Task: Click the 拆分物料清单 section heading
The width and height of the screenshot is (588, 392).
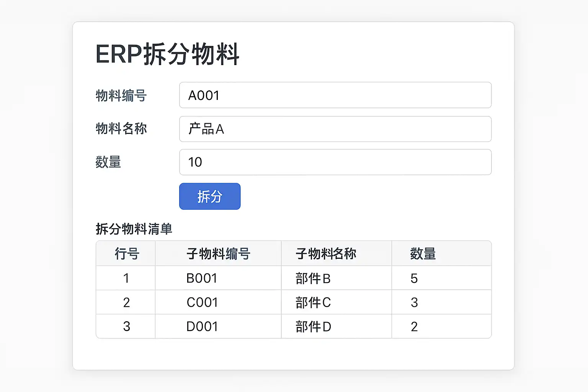Action: tap(134, 229)
